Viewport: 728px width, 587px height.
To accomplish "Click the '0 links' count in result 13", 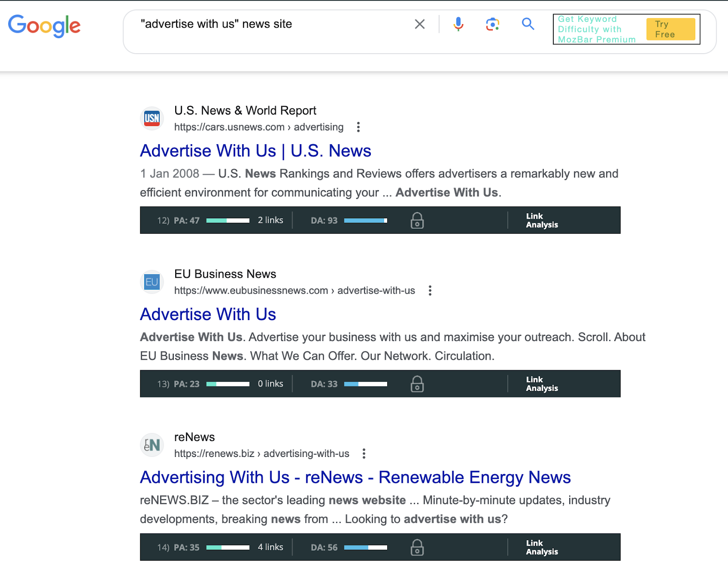I will coord(271,384).
